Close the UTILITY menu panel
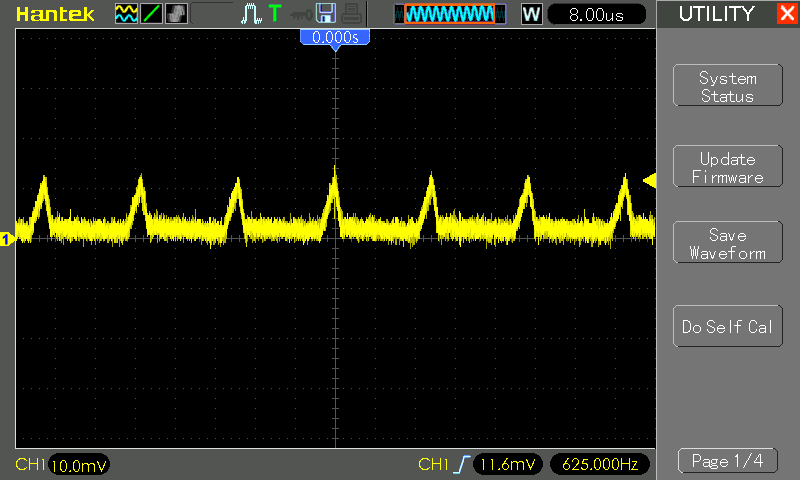The image size is (800, 480). click(787, 14)
